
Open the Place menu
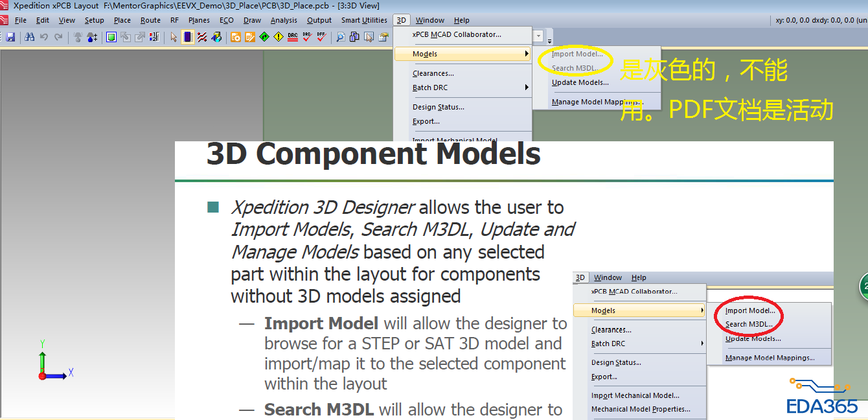122,20
